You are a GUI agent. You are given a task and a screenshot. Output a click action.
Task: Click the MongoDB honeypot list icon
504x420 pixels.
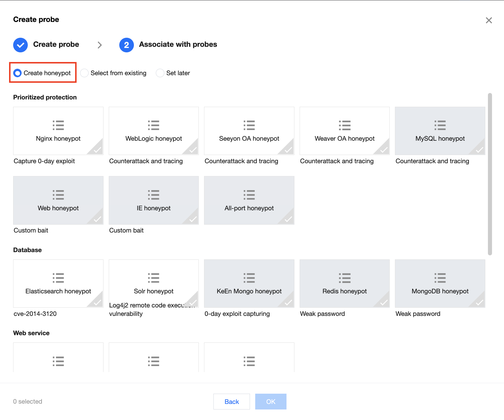(440, 278)
